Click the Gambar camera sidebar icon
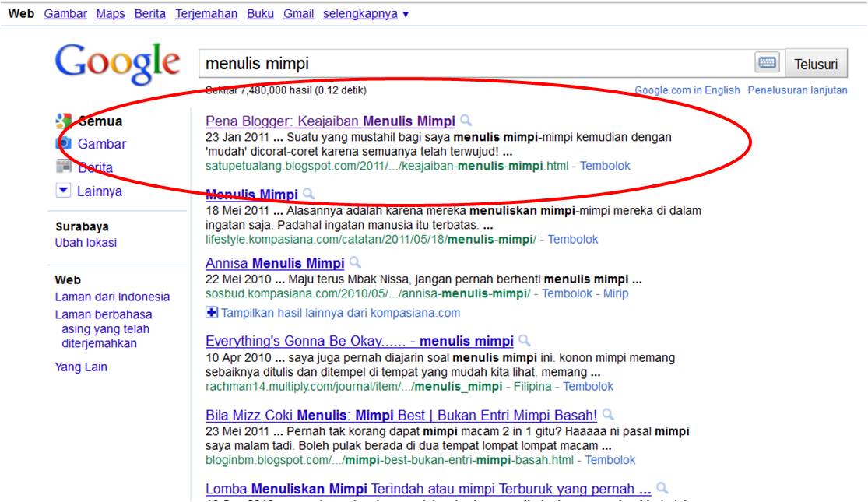The width and height of the screenshot is (868, 502). pos(63,143)
